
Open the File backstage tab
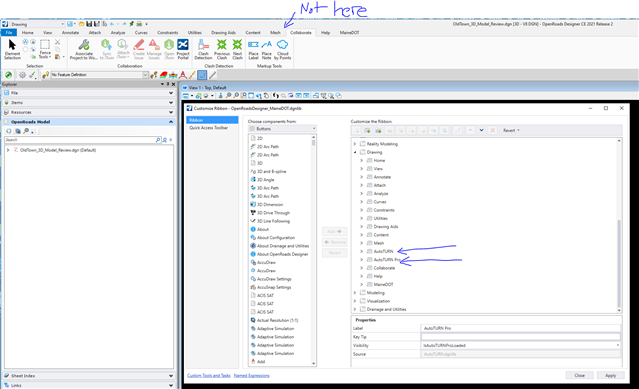(9, 33)
